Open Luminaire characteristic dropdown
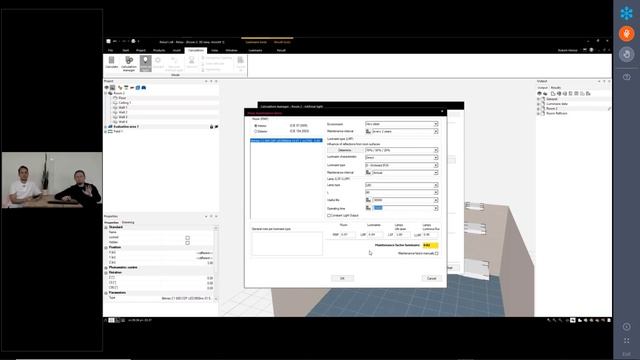This screenshot has width=640, height=360. (x=436, y=157)
